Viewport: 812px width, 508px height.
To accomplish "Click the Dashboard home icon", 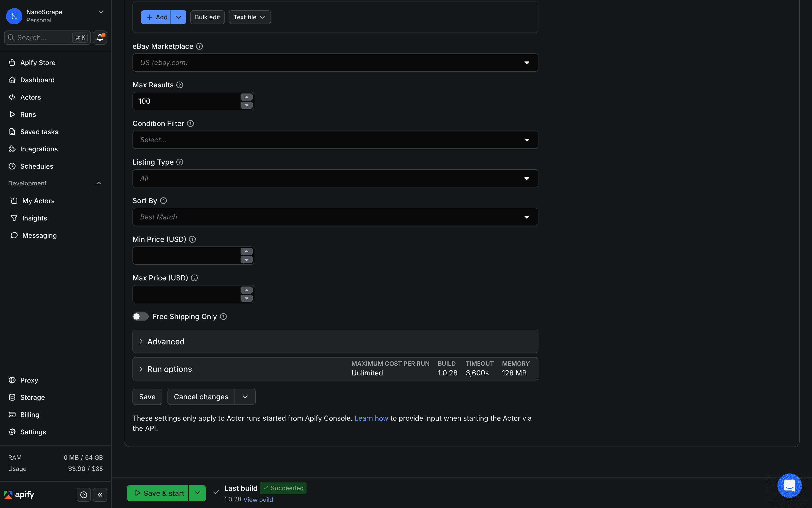I will pos(12,80).
